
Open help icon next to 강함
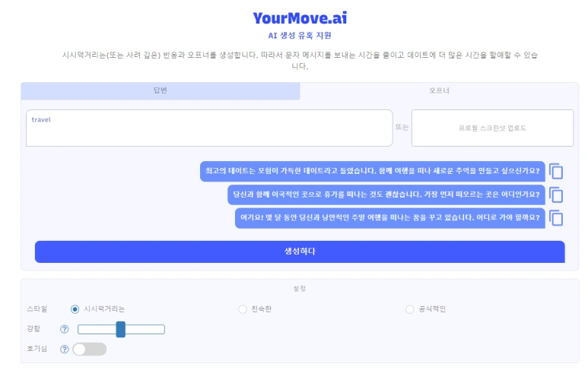[x=65, y=329]
